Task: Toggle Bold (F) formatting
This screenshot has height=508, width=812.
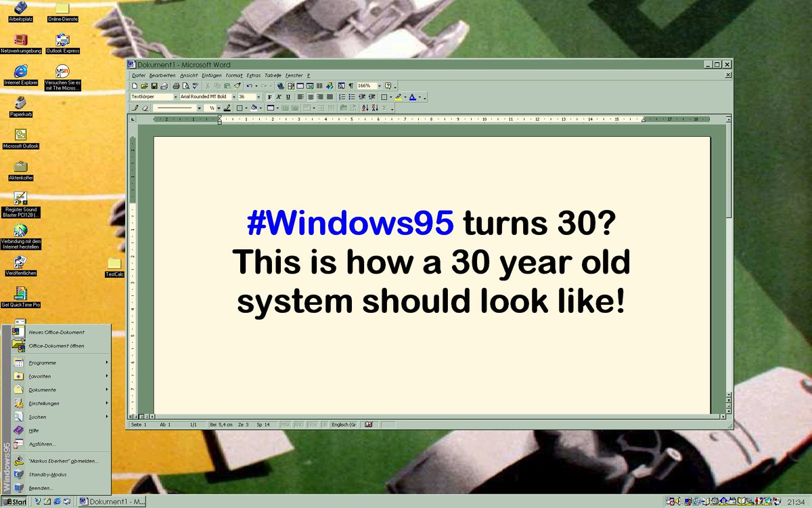Action: point(269,97)
